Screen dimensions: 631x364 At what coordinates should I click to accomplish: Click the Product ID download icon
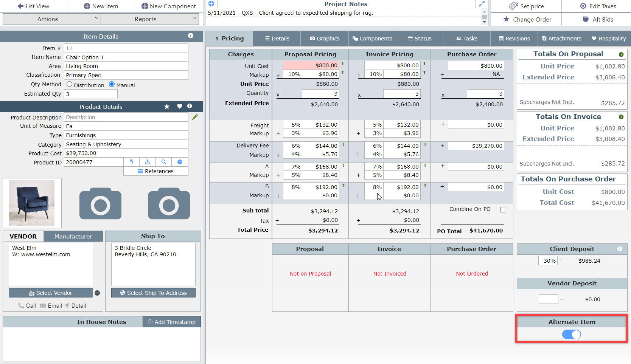148,162
